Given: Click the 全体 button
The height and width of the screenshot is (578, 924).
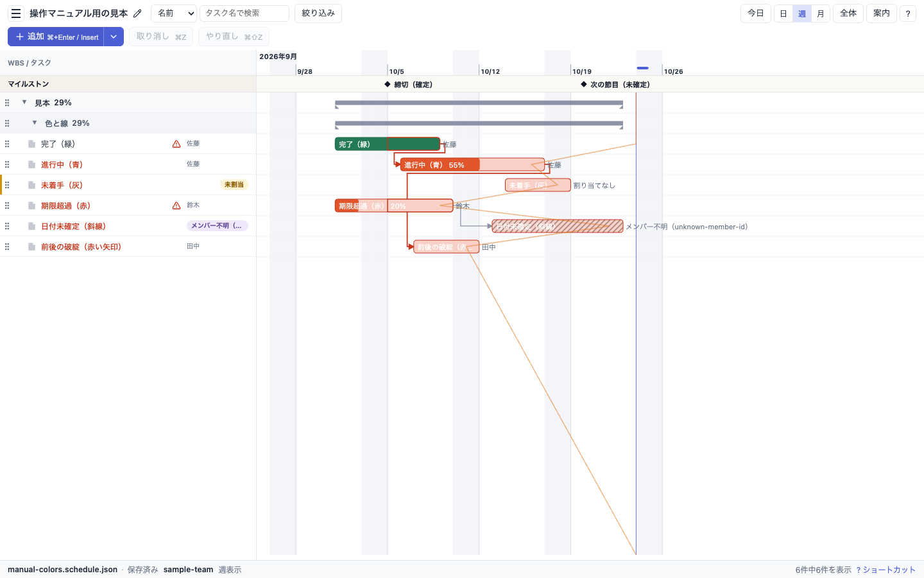Looking at the screenshot, I should click(x=848, y=13).
